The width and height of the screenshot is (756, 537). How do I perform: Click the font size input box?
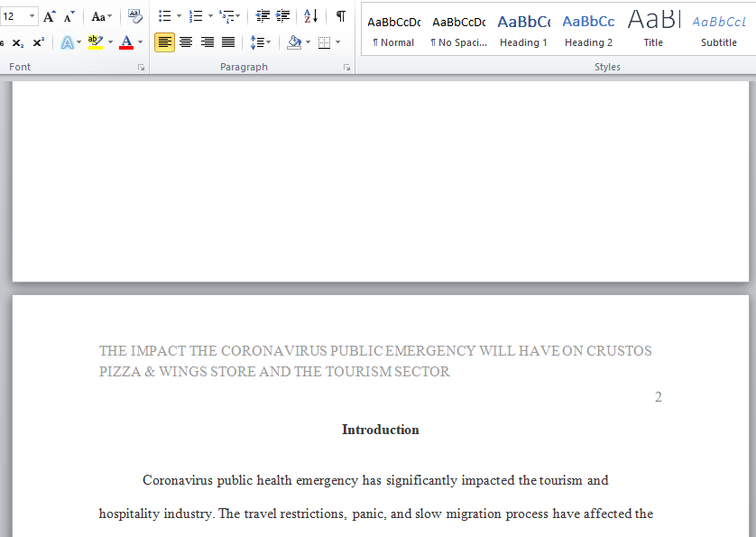[x=13, y=16]
